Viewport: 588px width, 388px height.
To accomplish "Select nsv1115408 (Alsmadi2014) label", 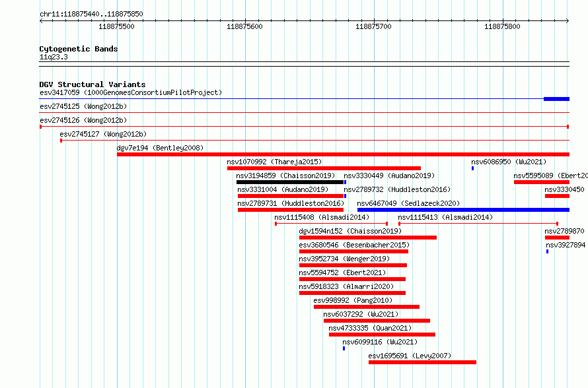I will coord(322,217).
